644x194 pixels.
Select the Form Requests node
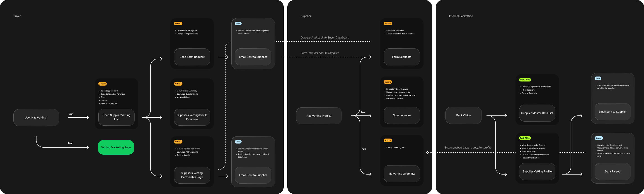coord(401,57)
